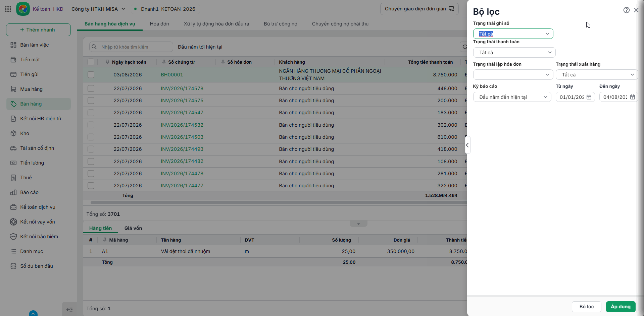Check the row for INV/2026/174503
Image resolution: width=644 pixels, height=316 pixels.
tap(91, 137)
